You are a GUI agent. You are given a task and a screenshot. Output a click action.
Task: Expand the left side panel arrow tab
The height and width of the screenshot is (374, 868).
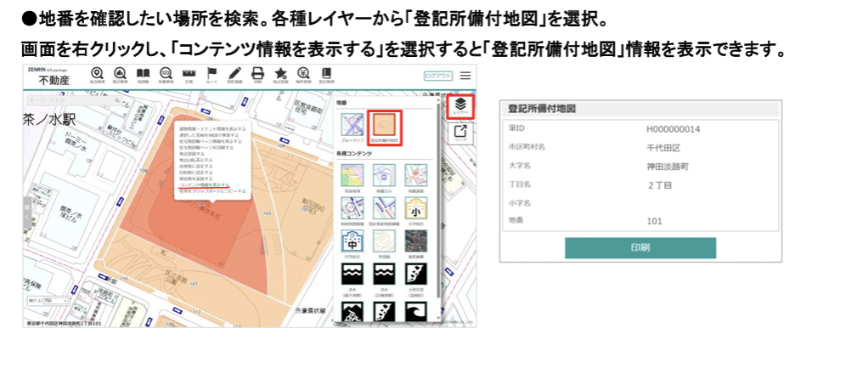tap(26, 209)
